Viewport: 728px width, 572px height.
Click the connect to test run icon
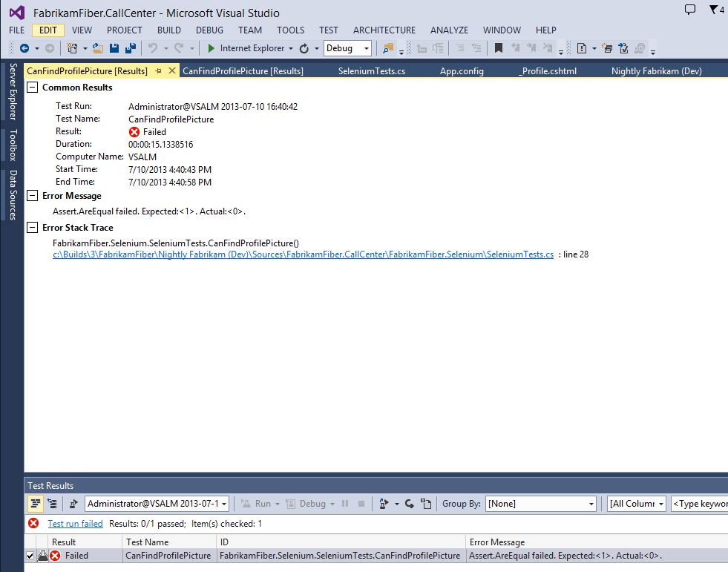coord(73,504)
